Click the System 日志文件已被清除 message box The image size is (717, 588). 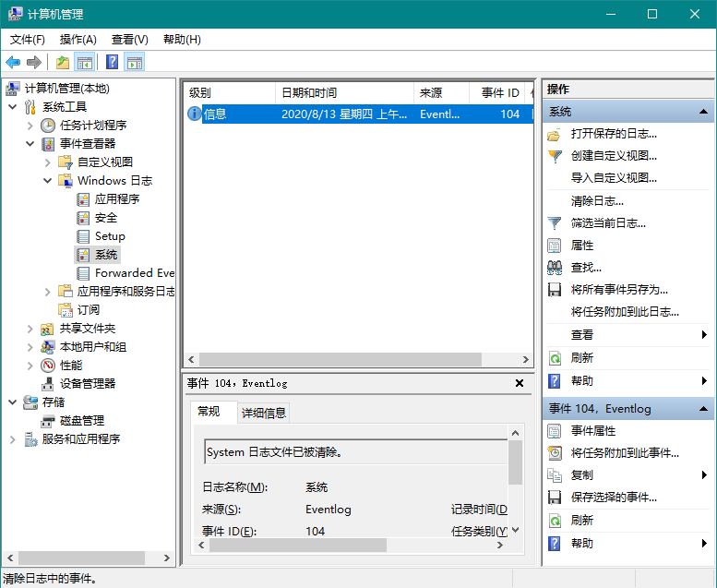pos(356,452)
